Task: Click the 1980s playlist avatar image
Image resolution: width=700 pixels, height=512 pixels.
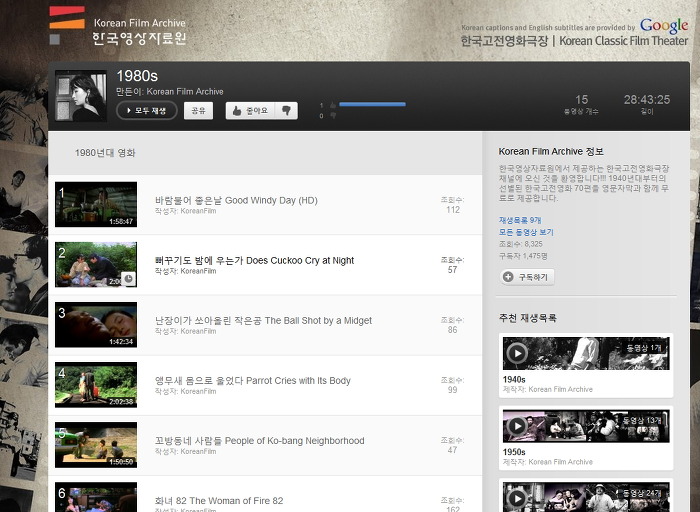Action: [x=81, y=96]
